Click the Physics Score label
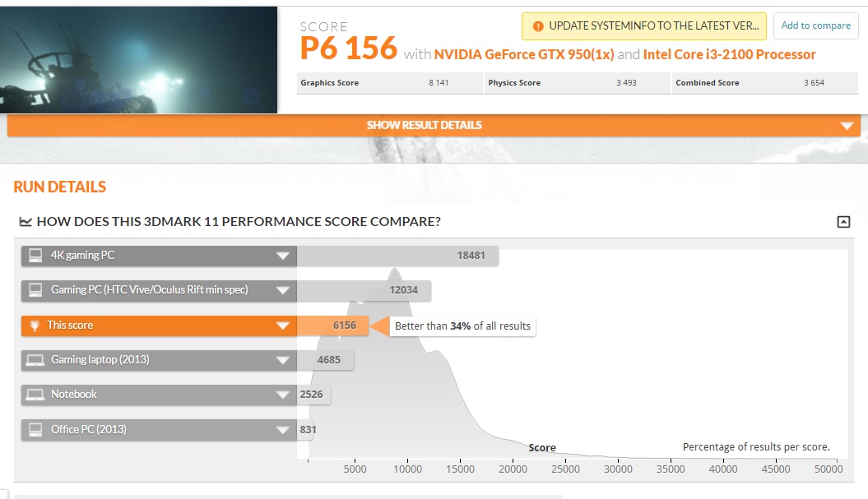Image resolution: width=868 pixels, height=499 pixels. click(x=514, y=82)
